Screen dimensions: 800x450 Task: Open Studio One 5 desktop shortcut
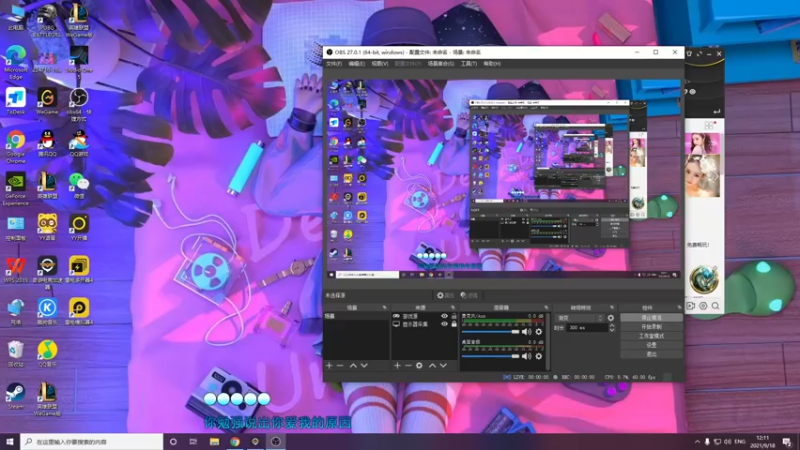[x=79, y=62]
